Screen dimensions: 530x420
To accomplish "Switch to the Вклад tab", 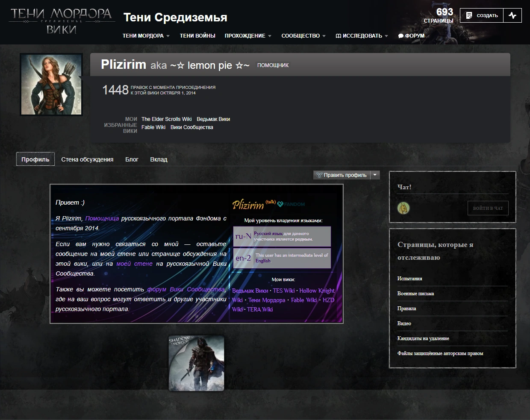I will point(159,159).
